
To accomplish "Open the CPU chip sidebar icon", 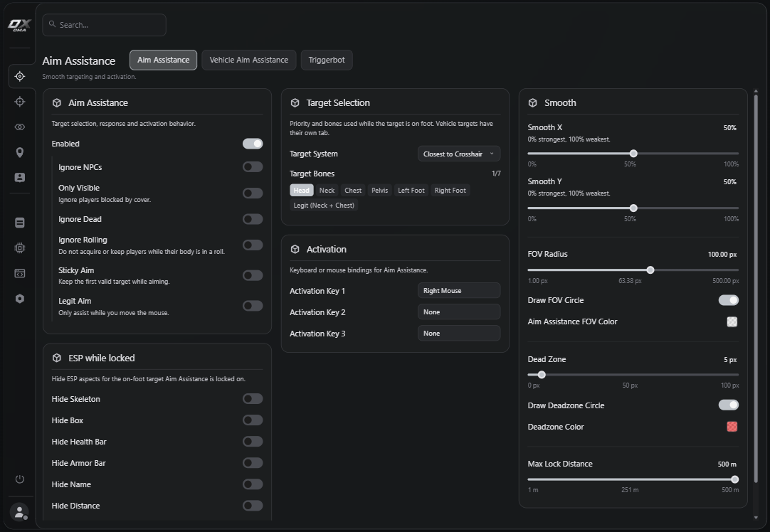I will click(x=20, y=248).
